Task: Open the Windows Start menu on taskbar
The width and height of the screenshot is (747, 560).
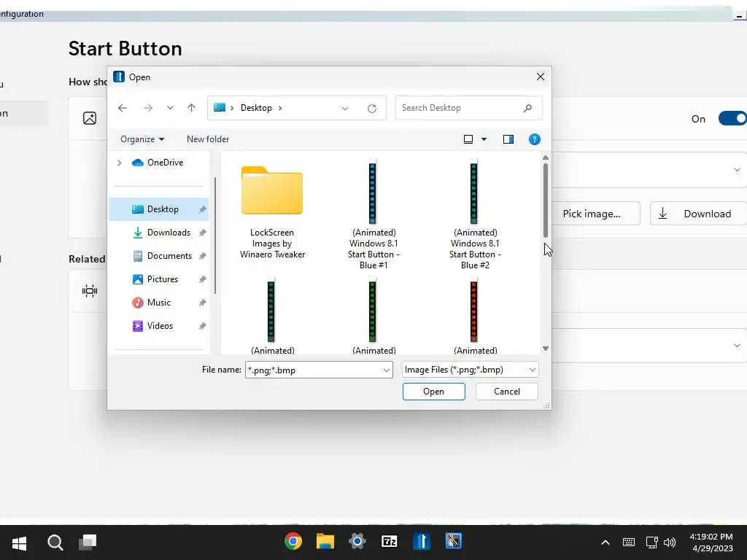Action: (x=19, y=542)
